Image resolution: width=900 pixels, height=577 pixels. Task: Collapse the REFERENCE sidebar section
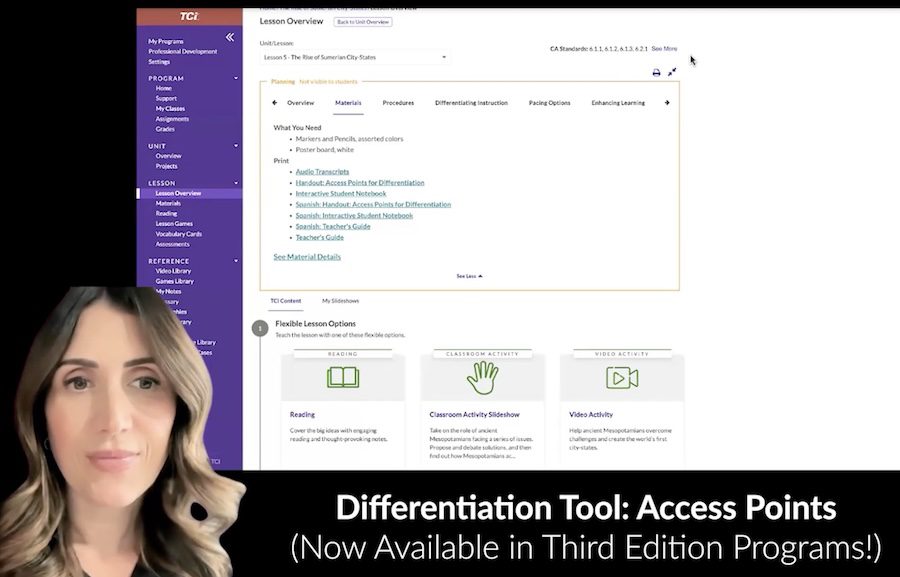click(236, 261)
